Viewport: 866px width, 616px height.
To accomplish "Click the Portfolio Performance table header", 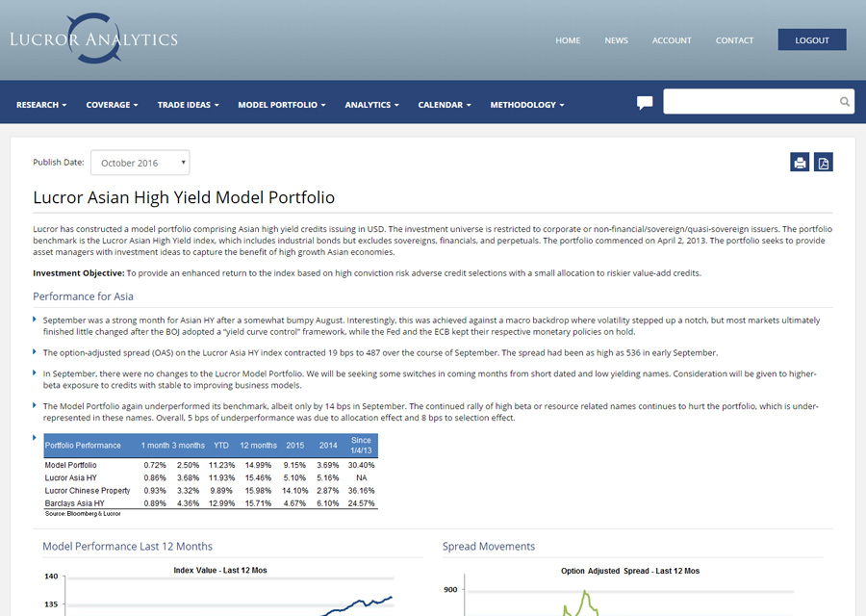I will click(x=83, y=446).
